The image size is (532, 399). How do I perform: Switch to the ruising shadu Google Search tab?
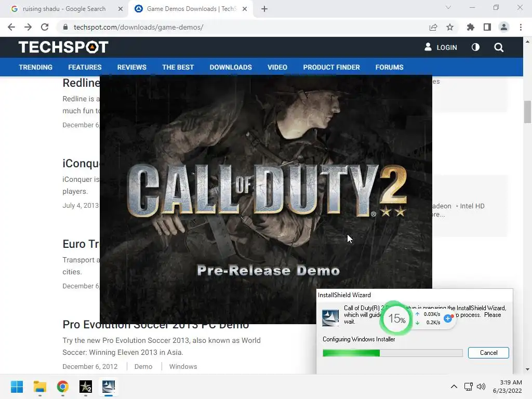64,9
